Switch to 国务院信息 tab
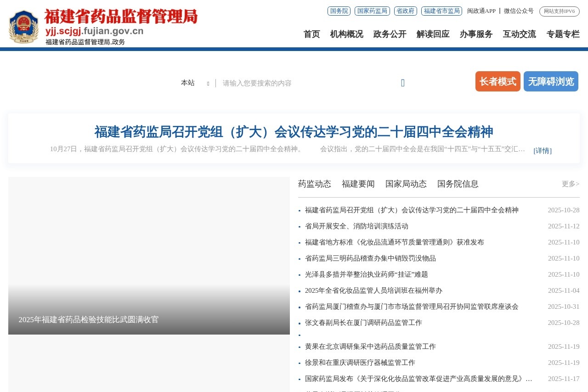The width and height of the screenshot is (588, 392). click(458, 184)
